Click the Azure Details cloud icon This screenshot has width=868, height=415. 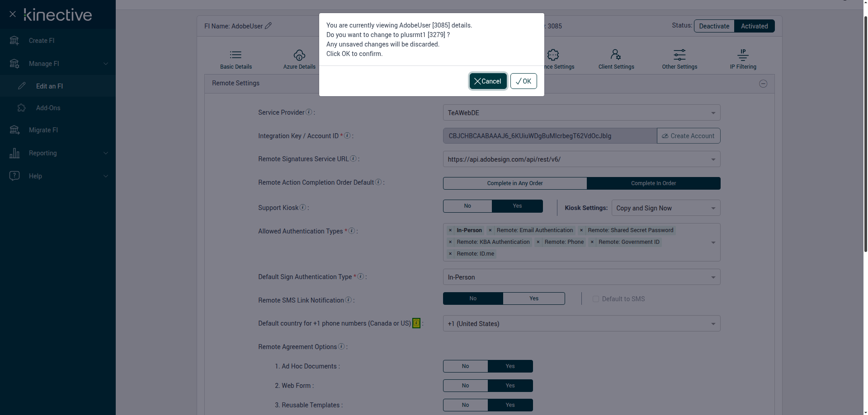pyautogui.click(x=299, y=55)
